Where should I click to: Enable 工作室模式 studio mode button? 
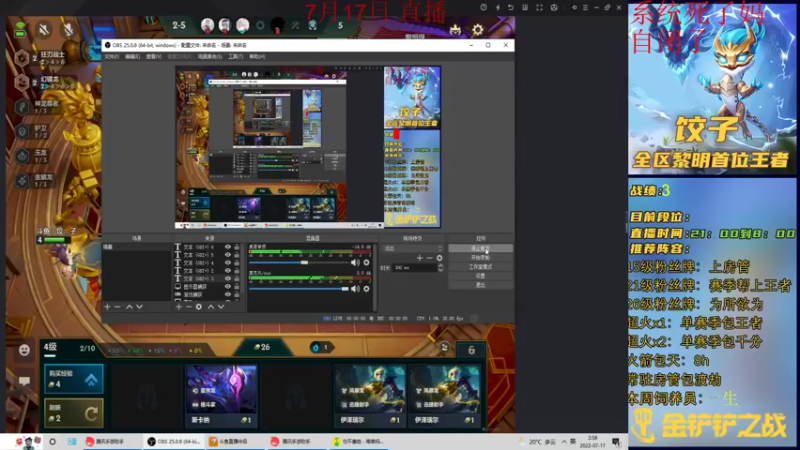point(481,267)
